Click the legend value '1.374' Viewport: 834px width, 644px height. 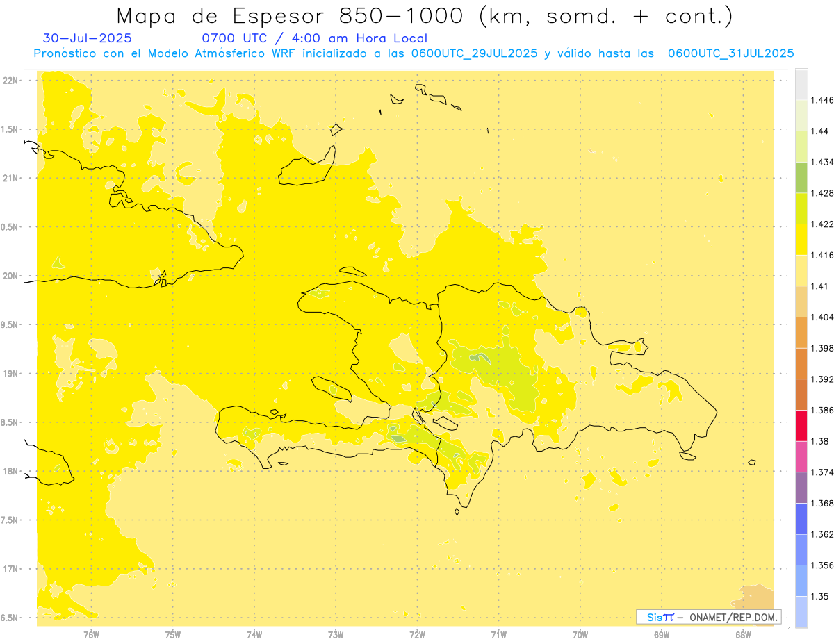pyautogui.click(x=822, y=472)
